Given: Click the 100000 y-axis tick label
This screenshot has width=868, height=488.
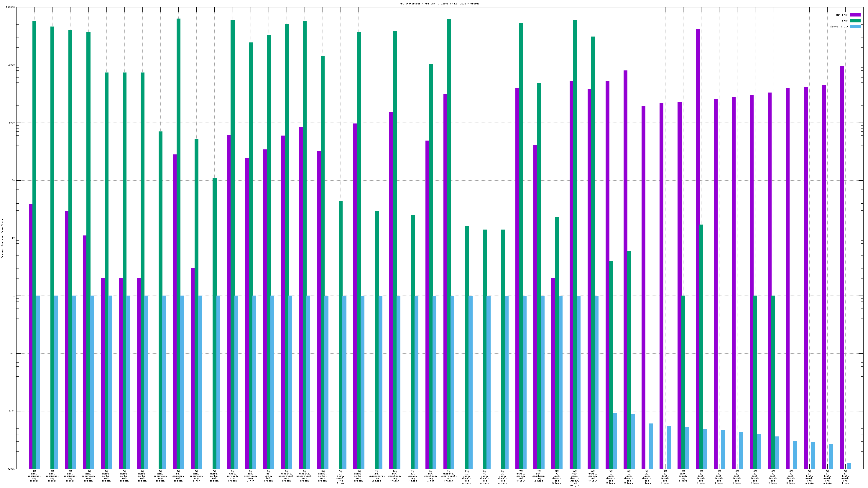Looking at the screenshot, I should point(10,7).
